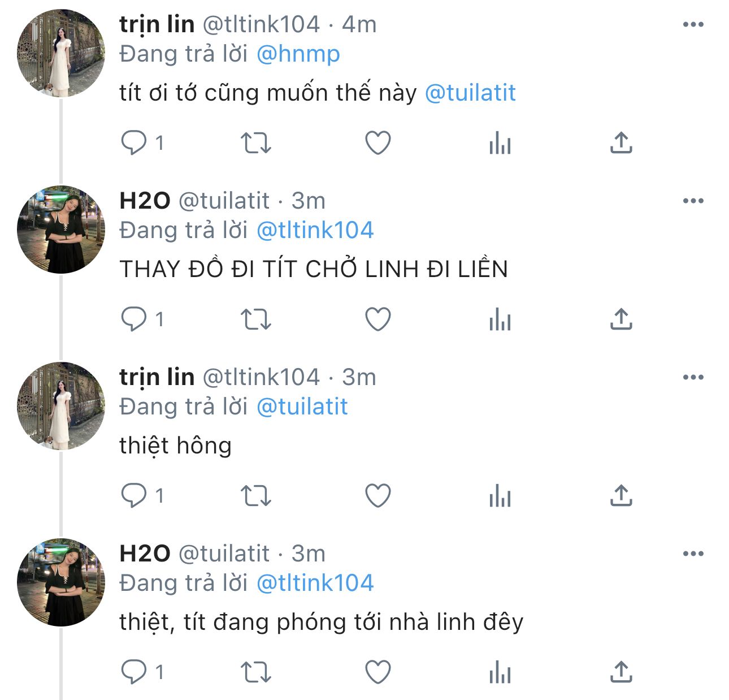Reply to the 'THAY ĐỒ ĐI TÍT CHỞ LINH' tweet
The image size is (729, 700).
coord(134,319)
